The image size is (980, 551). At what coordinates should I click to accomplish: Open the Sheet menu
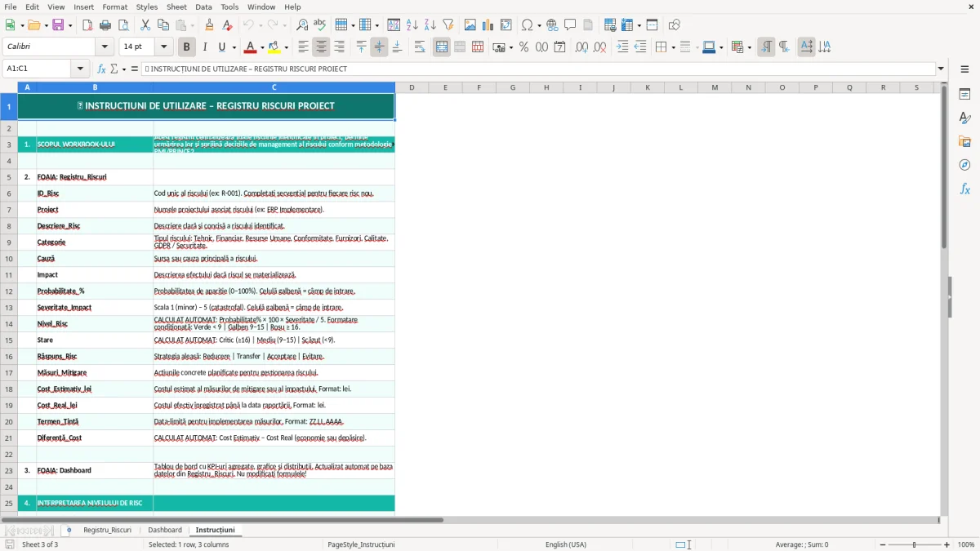point(176,7)
